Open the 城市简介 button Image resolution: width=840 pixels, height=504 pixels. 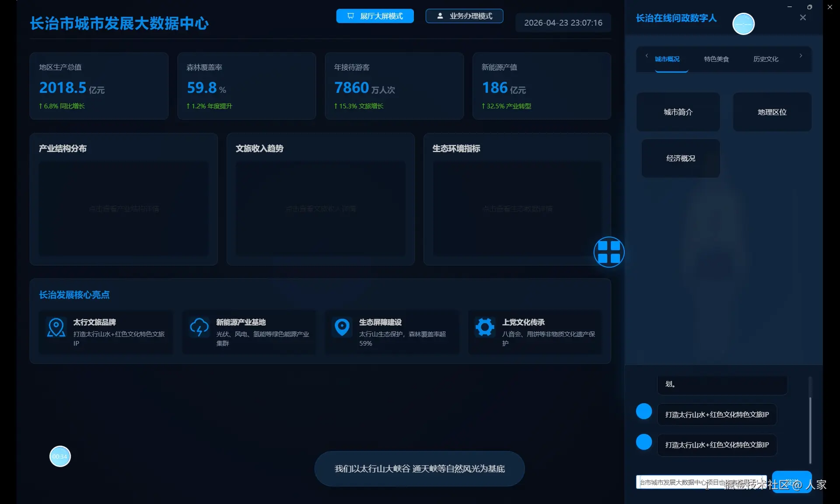click(678, 112)
